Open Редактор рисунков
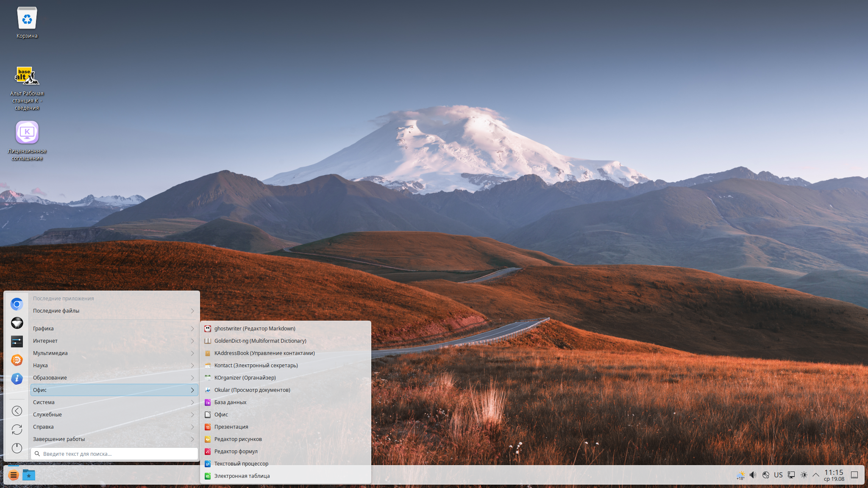 286,439
